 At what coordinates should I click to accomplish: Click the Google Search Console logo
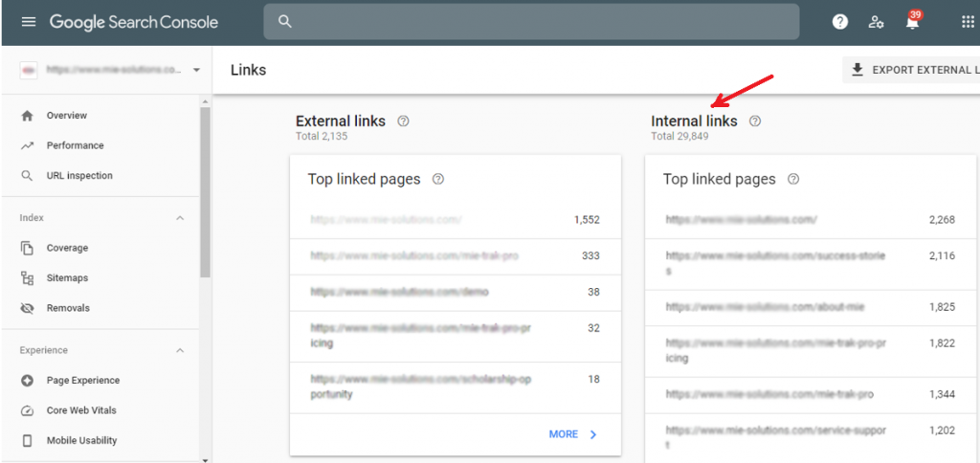(x=134, y=22)
